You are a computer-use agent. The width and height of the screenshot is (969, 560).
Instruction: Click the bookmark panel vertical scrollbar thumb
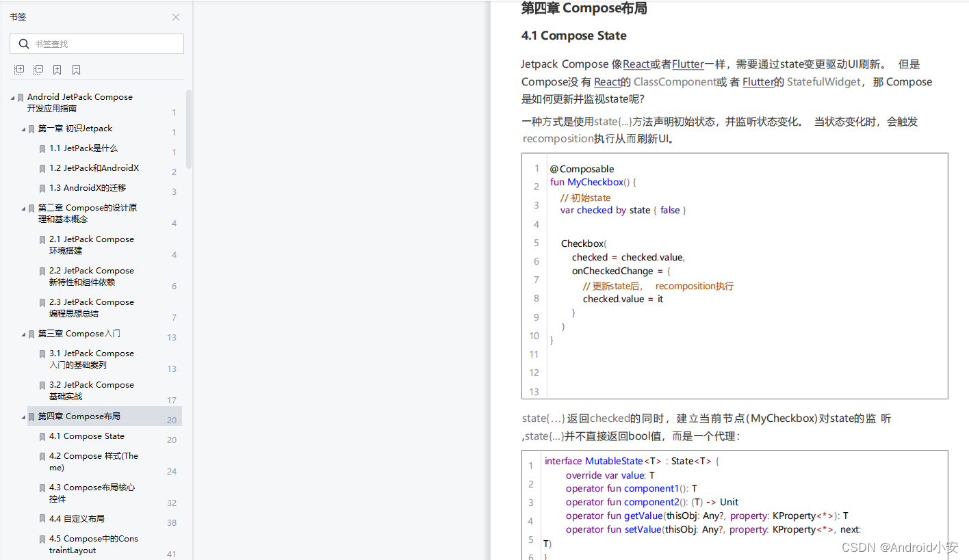[189, 129]
